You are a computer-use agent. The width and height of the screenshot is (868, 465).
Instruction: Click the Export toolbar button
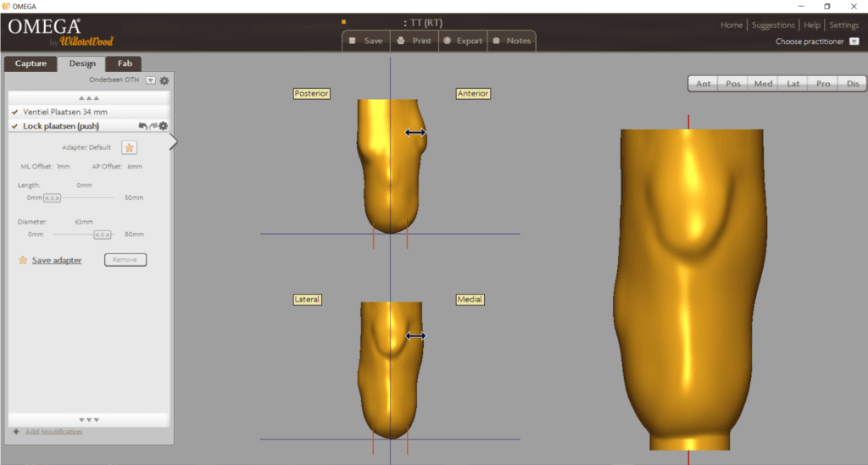pos(462,41)
